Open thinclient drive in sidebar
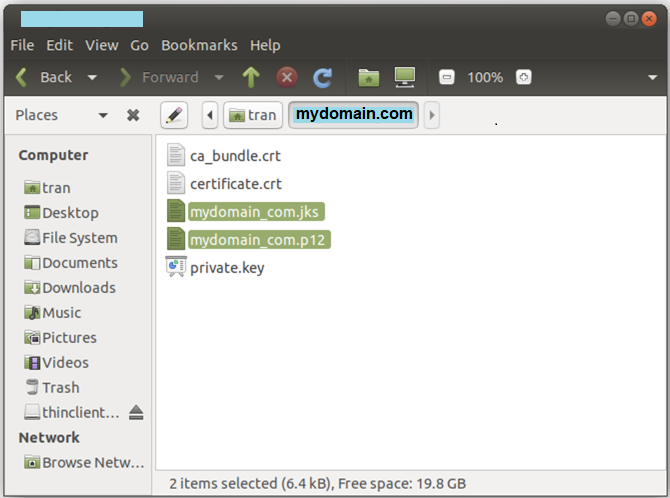The width and height of the screenshot is (670, 498). (71, 413)
